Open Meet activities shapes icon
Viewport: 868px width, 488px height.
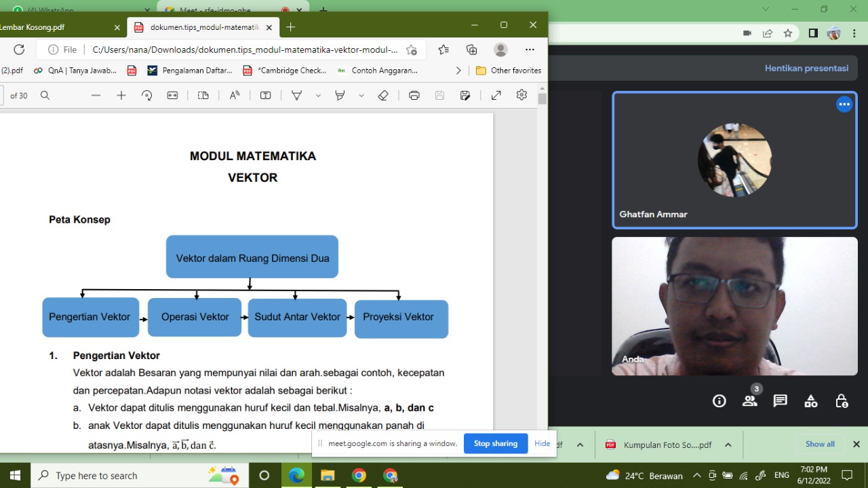pyautogui.click(x=811, y=400)
